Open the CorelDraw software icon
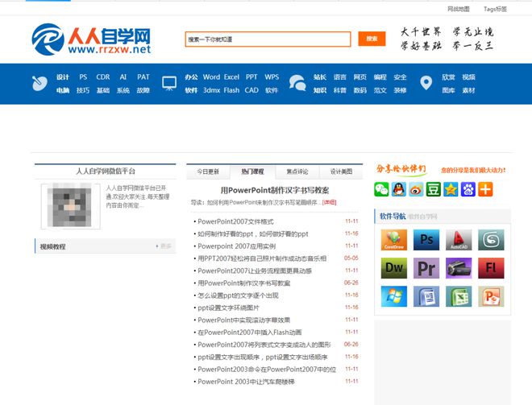532x405 pixels. [x=394, y=240]
